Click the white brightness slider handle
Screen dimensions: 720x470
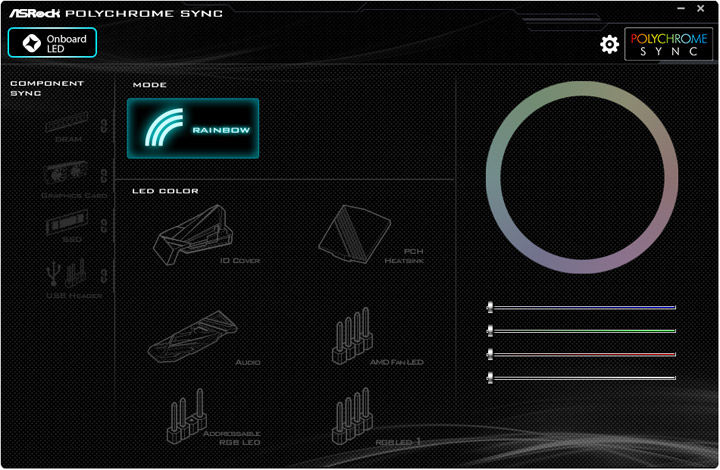(x=490, y=378)
